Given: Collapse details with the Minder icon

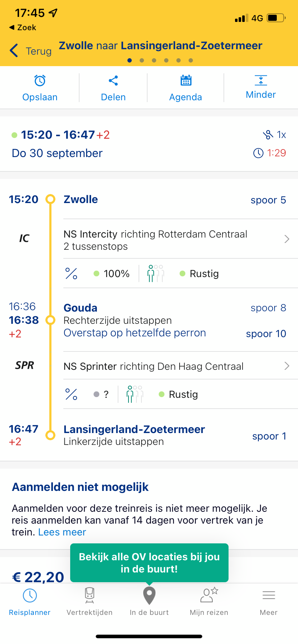Looking at the screenshot, I should 261,80.
